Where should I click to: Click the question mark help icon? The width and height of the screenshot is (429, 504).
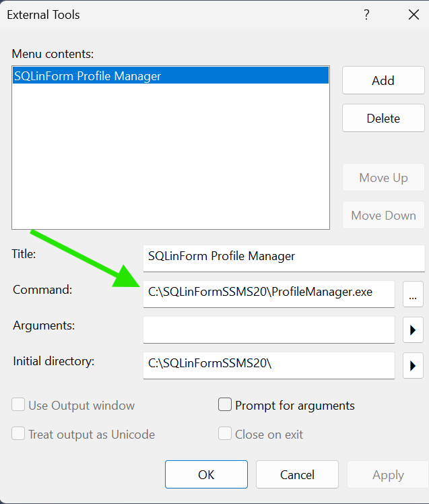[366, 15]
